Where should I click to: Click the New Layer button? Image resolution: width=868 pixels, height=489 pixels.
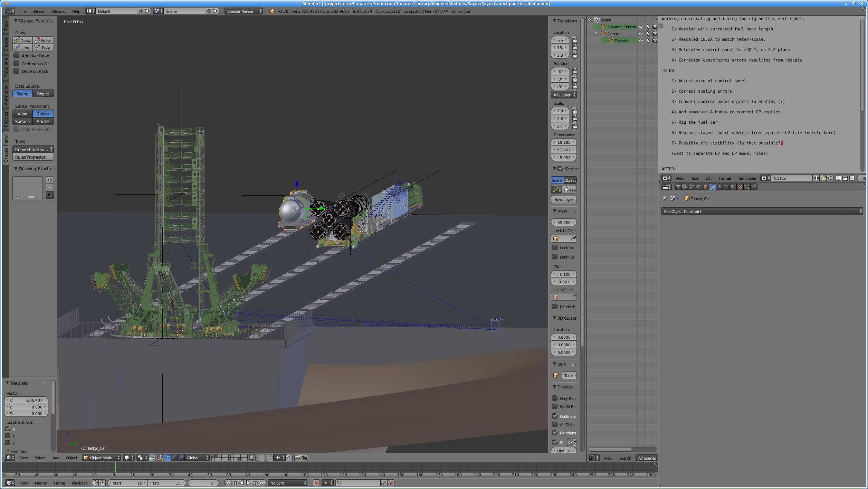coord(564,199)
